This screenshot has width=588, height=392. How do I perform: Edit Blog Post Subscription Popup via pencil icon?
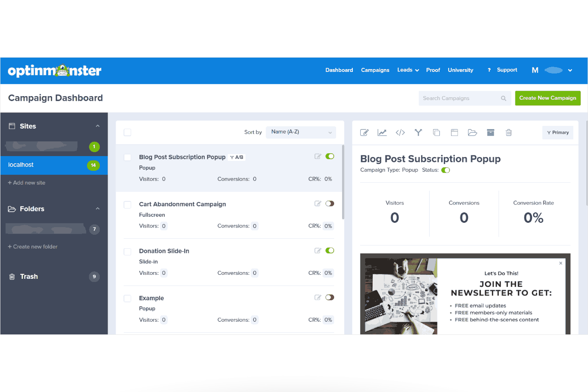[x=318, y=156]
